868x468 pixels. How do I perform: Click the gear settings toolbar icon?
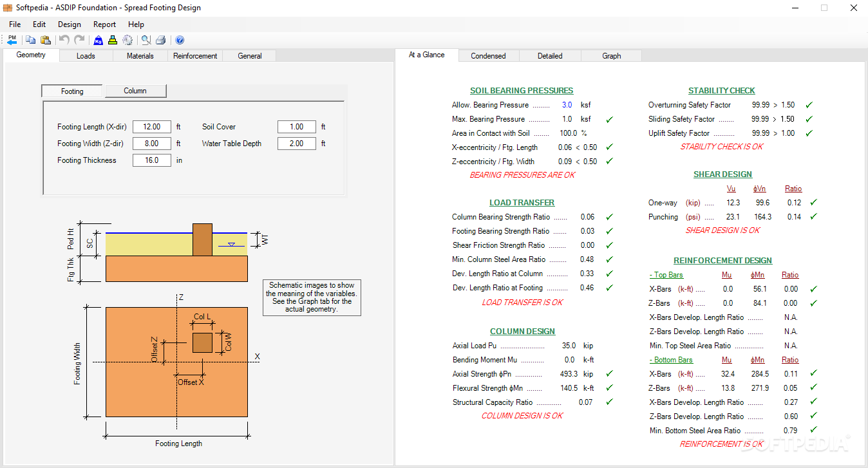click(127, 40)
